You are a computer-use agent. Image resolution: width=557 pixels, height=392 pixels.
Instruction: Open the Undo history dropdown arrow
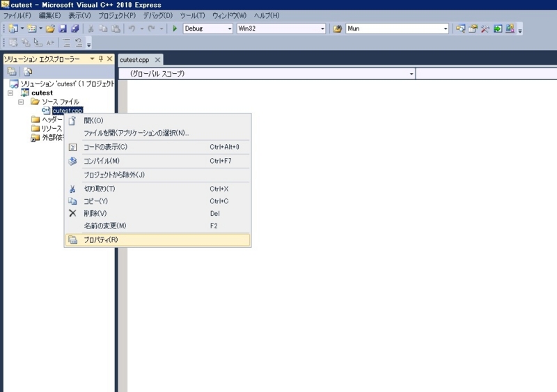141,29
